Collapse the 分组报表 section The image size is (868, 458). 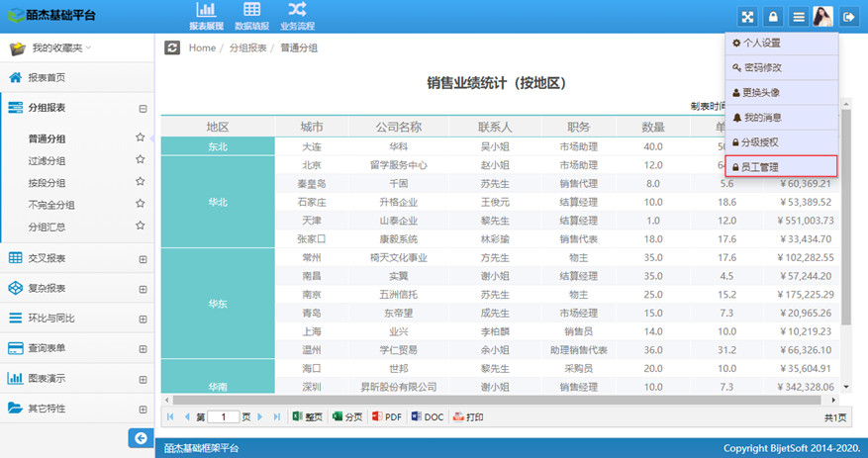click(143, 109)
